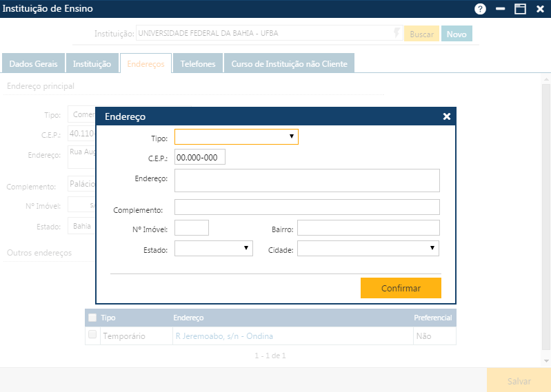Open Curso de Instituição não Cliente tab
The height and width of the screenshot is (392, 551).
289,63
